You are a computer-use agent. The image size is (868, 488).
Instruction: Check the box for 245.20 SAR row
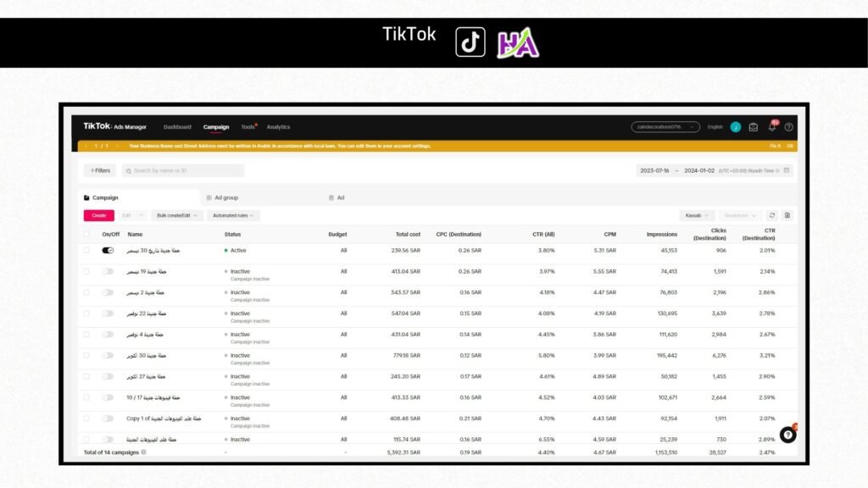(x=86, y=377)
